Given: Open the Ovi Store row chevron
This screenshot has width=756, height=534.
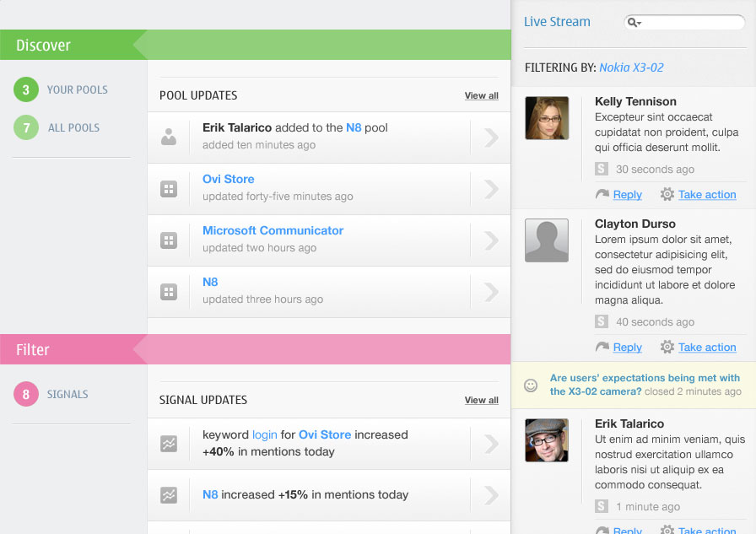Looking at the screenshot, I should tap(491, 189).
